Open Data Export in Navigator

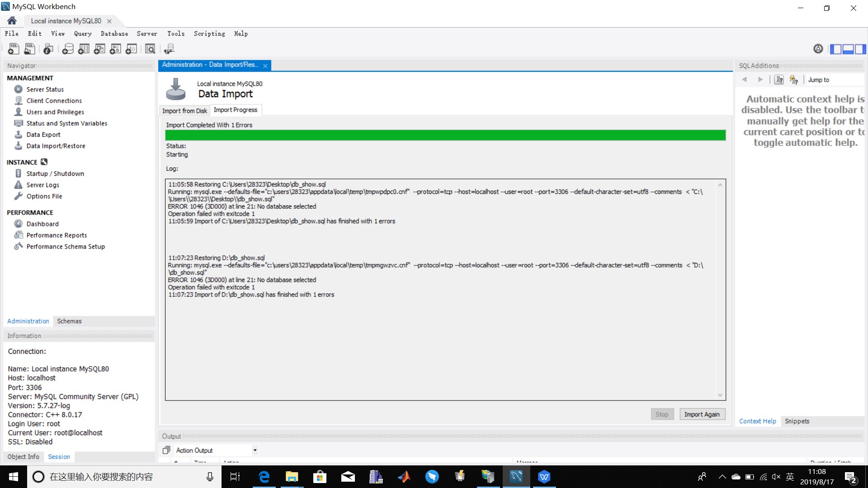pos(43,135)
